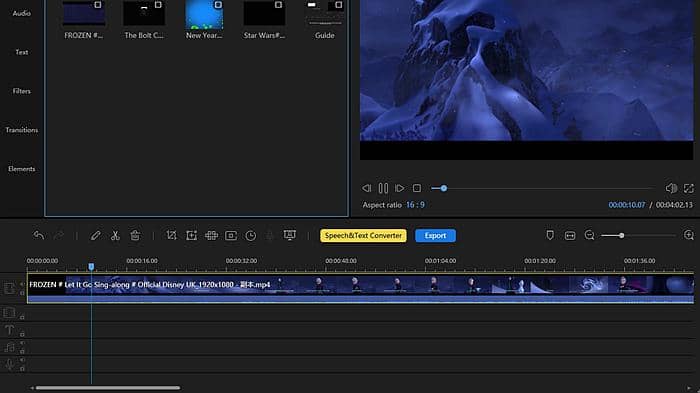Select the FROZEN Let It Go clip on the timeline
Viewport: 700px width, 393px height.
click(x=360, y=288)
